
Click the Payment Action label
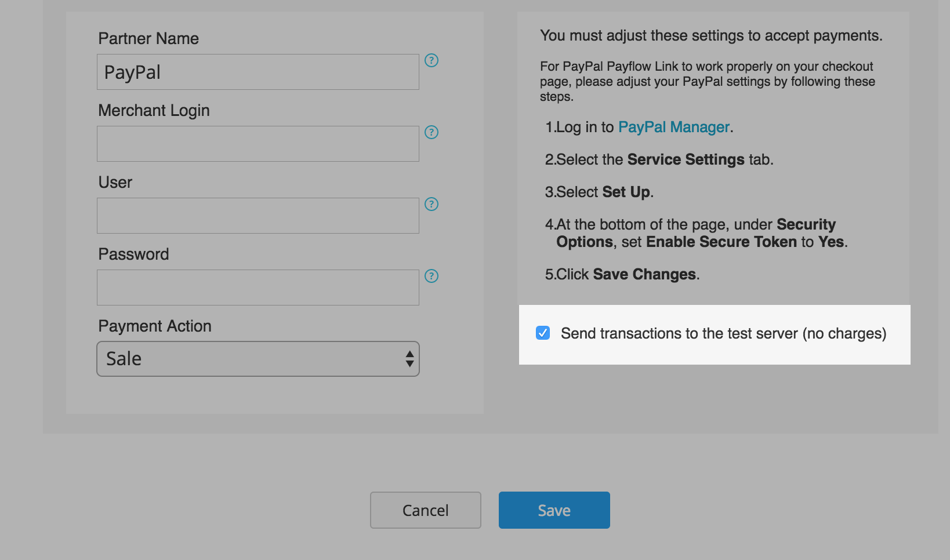[x=155, y=326]
